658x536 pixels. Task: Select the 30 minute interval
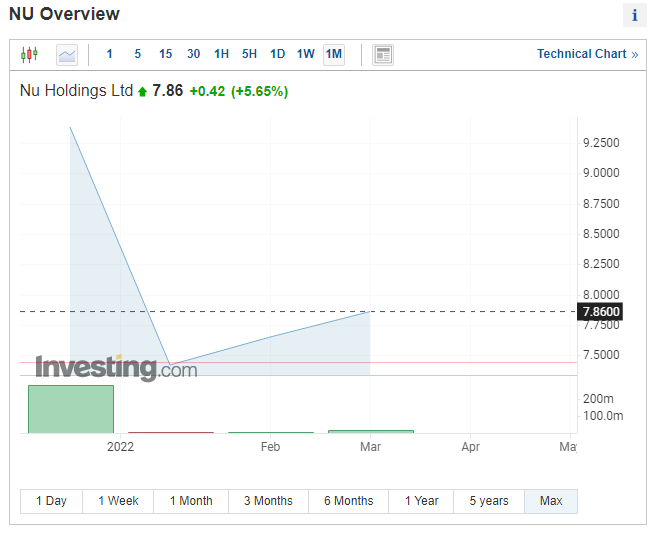point(193,54)
